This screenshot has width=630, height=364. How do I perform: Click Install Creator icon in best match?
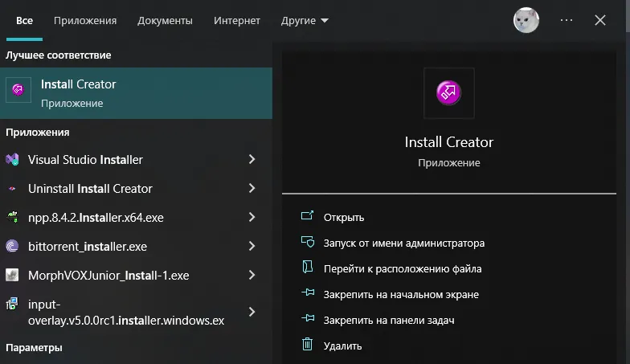[x=18, y=90]
